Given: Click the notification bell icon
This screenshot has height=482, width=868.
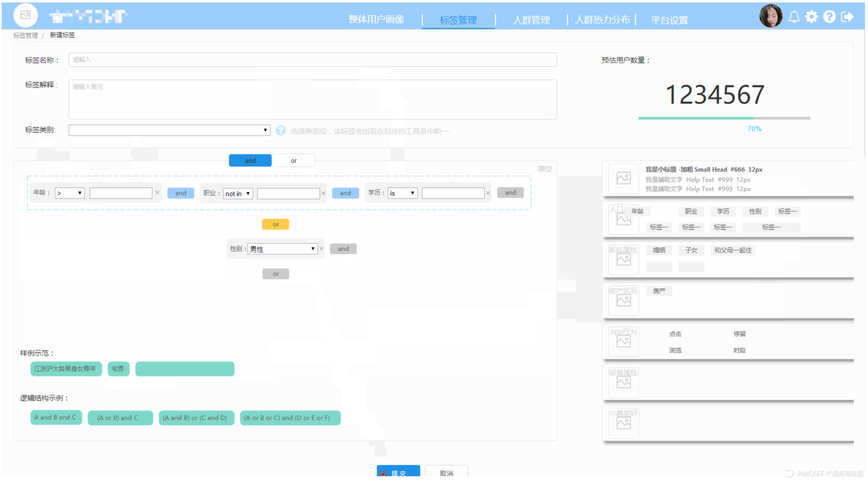Looking at the screenshot, I should [794, 16].
